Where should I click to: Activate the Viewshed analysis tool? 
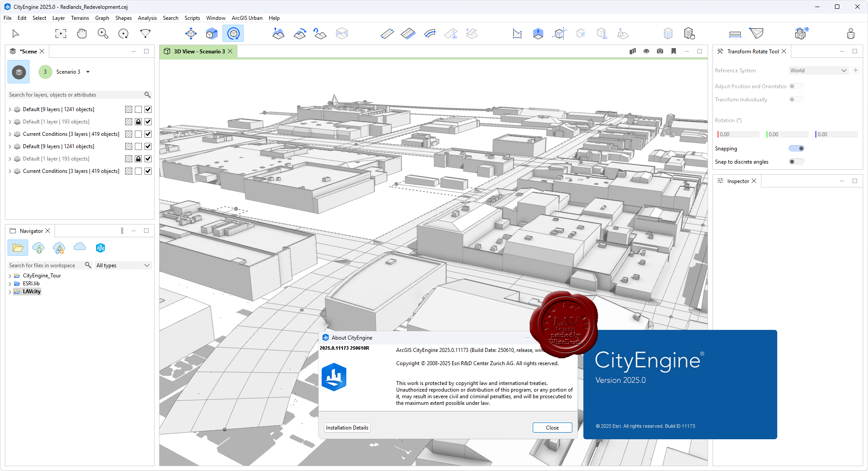tap(757, 34)
